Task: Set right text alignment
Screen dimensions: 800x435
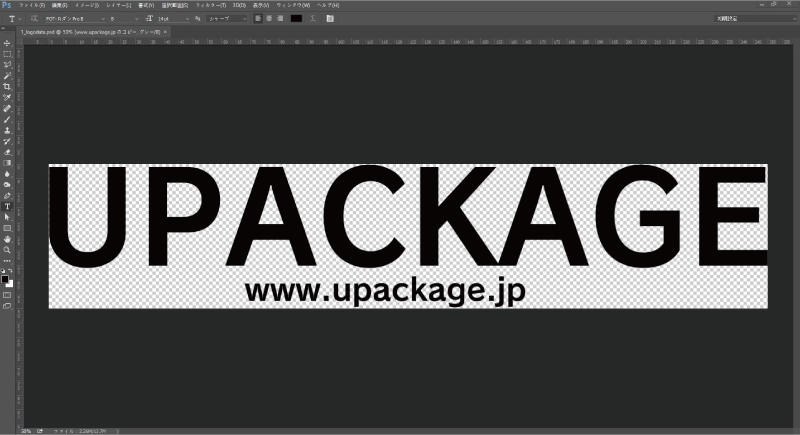Action: tap(280, 18)
